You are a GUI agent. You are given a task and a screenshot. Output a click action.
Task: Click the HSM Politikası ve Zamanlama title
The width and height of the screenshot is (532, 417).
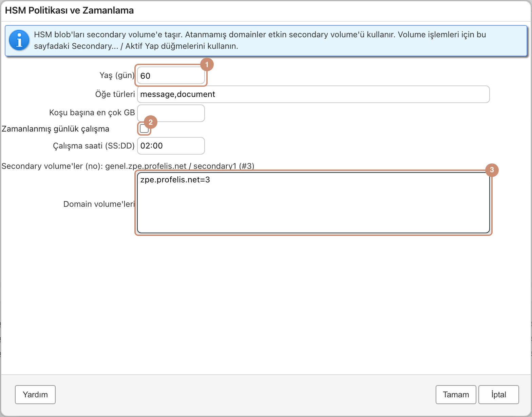tap(69, 11)
